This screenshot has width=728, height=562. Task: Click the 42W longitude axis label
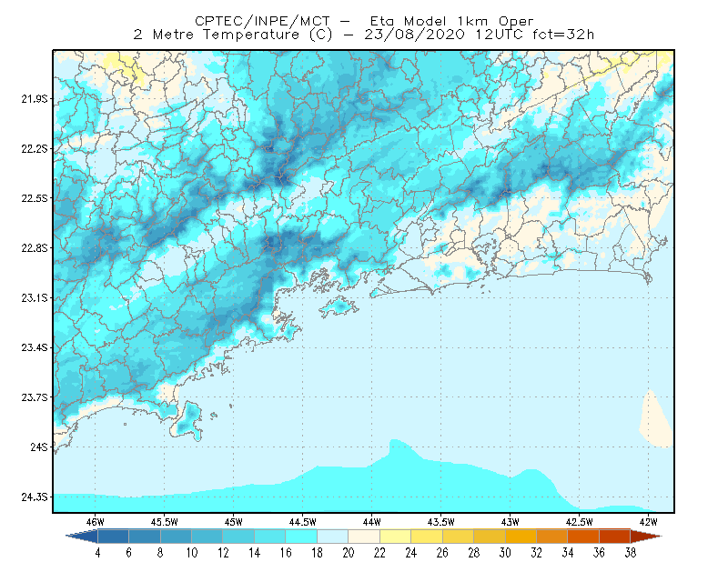coord(648,522)
